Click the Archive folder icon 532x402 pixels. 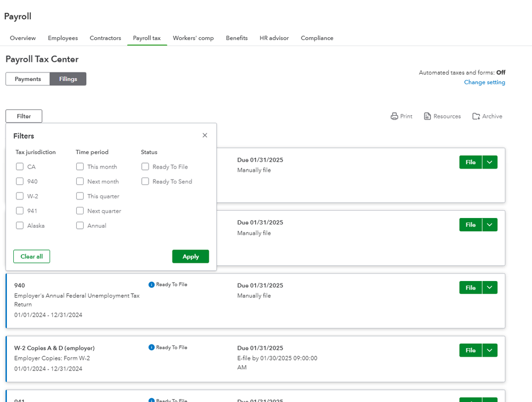point(476,116)
